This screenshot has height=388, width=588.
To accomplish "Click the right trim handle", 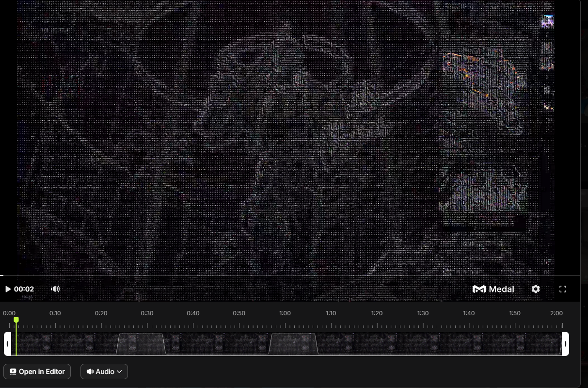I will 565,344.
